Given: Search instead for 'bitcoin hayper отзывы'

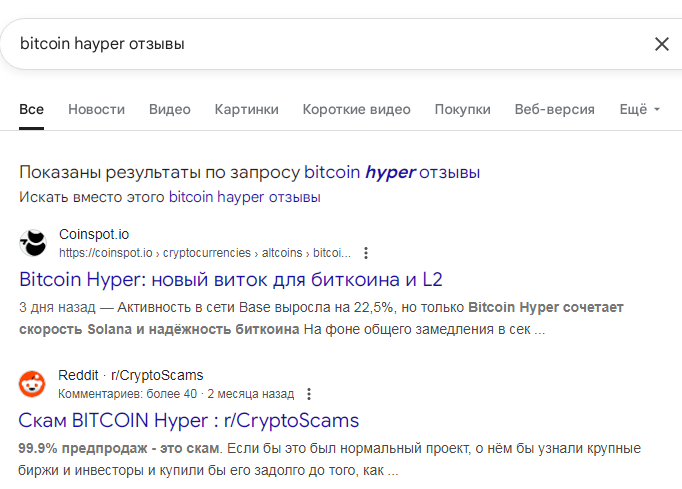Looking at the screenshot, I should [244, 197].
